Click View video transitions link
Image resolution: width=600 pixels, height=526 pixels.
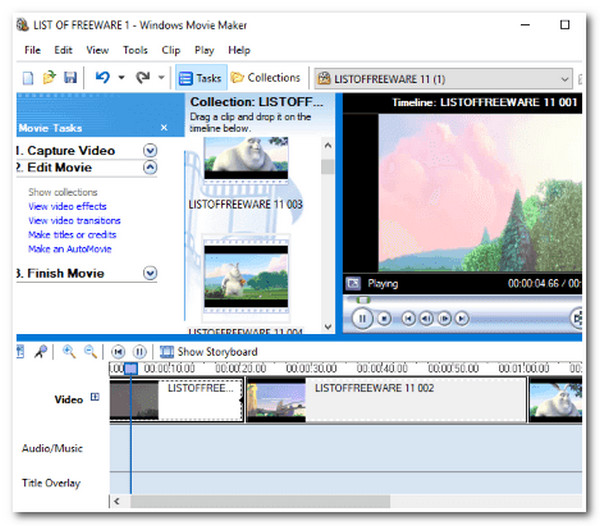74,220
